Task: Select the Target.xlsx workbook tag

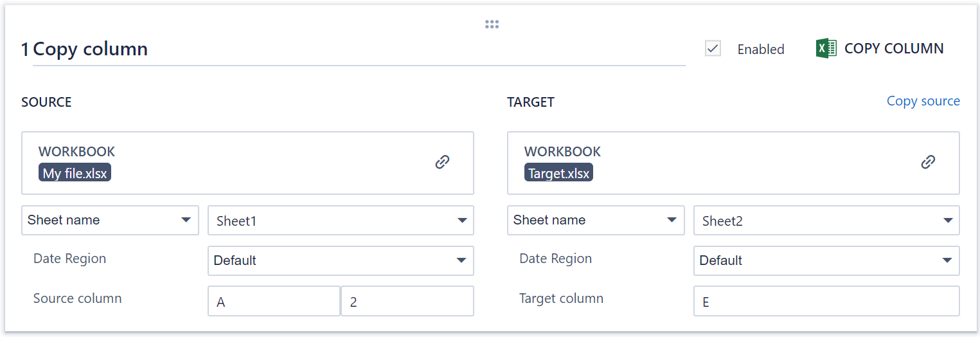Action: (558, 174)
